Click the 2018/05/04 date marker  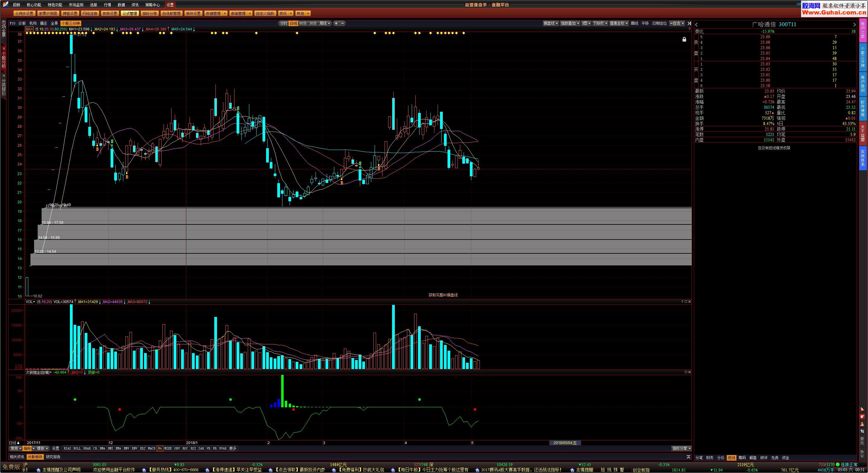tap(565, 443)
